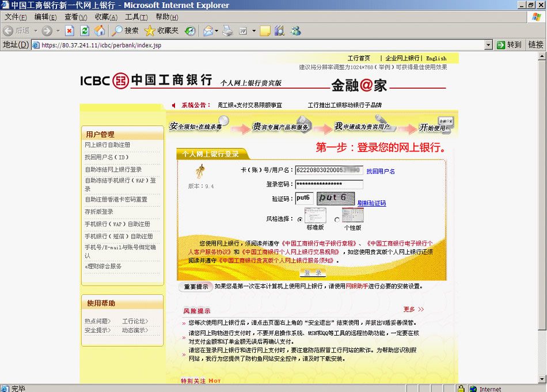Screen dimensions: 547x392
Task: Click the ICBC red logo
Action: point(121,81)
